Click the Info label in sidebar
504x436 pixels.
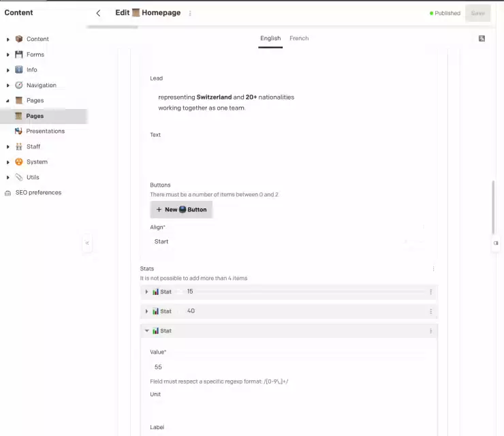point(32,69)
